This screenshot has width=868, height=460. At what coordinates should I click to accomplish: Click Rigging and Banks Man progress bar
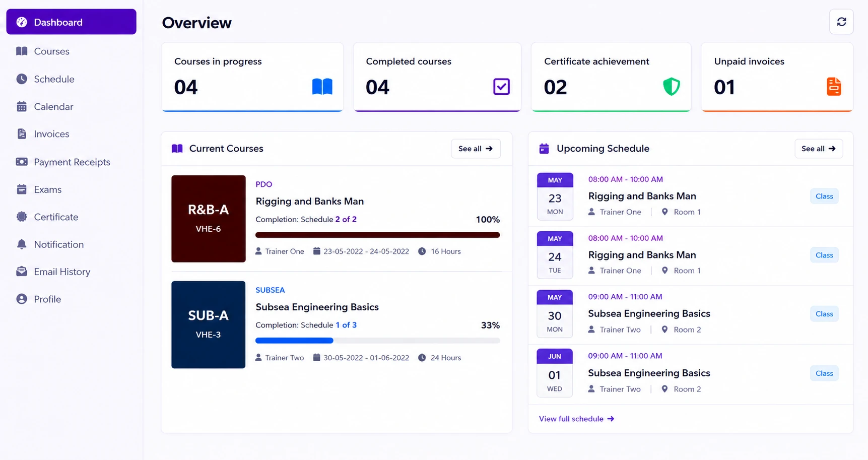(377, 235)
